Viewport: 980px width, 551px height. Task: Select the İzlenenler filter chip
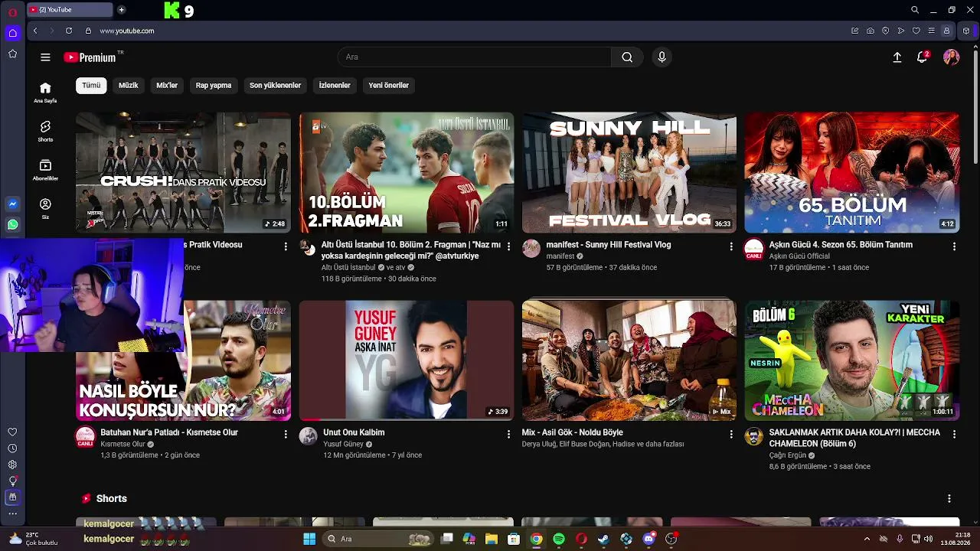pyautogui.click(x=335, y=85)
